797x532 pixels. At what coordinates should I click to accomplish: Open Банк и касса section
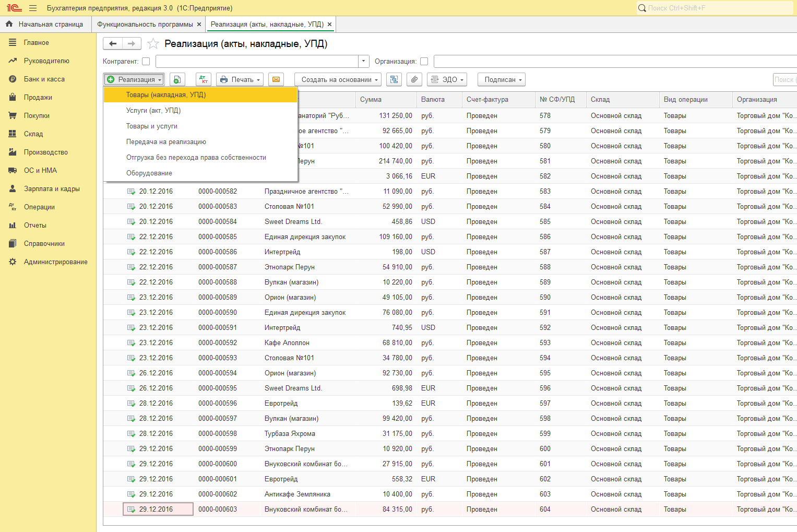pos(44,79)
